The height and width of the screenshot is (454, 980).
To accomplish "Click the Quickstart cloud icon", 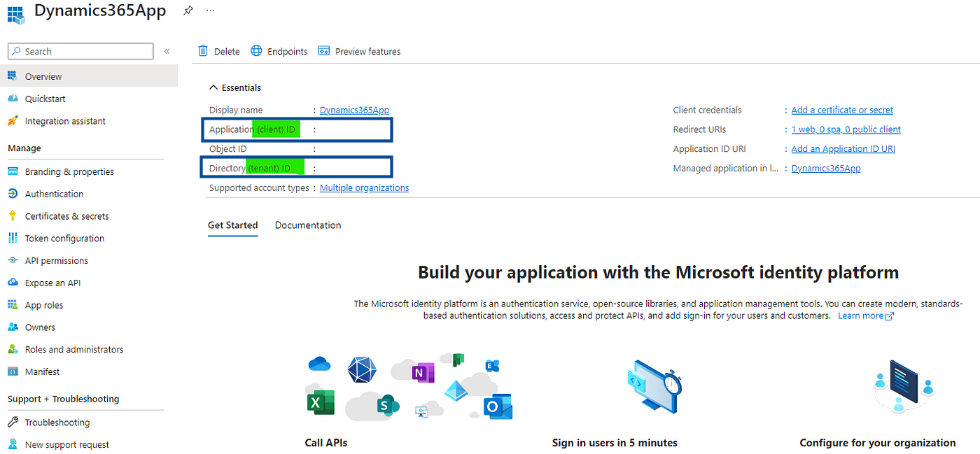I will point(13,99).
